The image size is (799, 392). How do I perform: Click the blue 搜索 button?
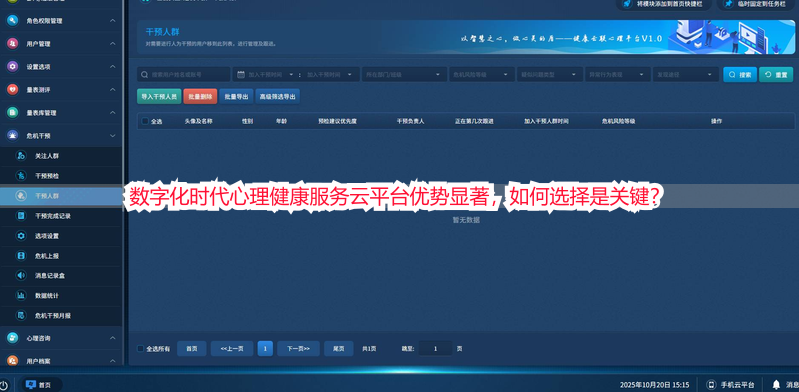tap(740, 74)
